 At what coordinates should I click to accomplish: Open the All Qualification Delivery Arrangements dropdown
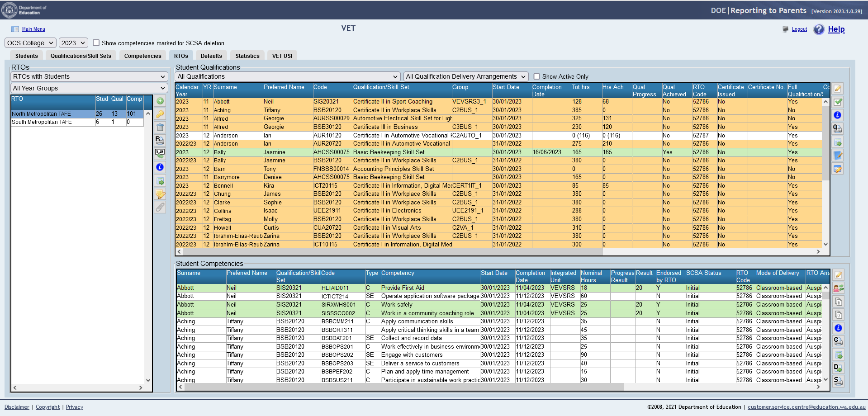pyautogui.click(x=466, y=76)
